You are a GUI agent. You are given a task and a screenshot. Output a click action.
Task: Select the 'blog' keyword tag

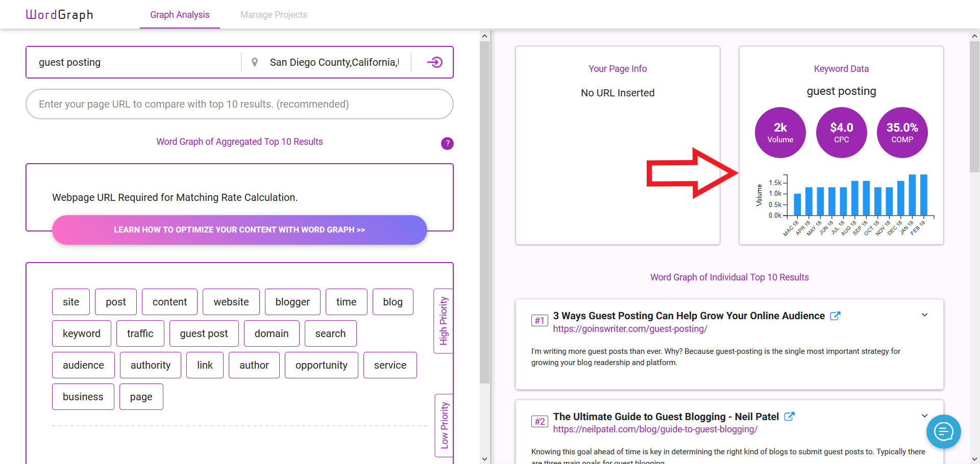tap(393, 302)
